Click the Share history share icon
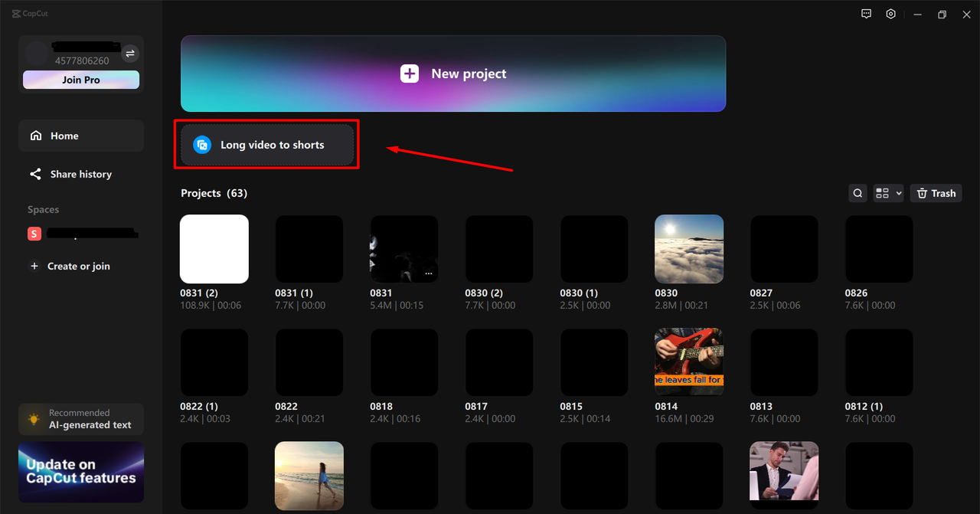The image size is (980, 514). [x=35, y=174]
